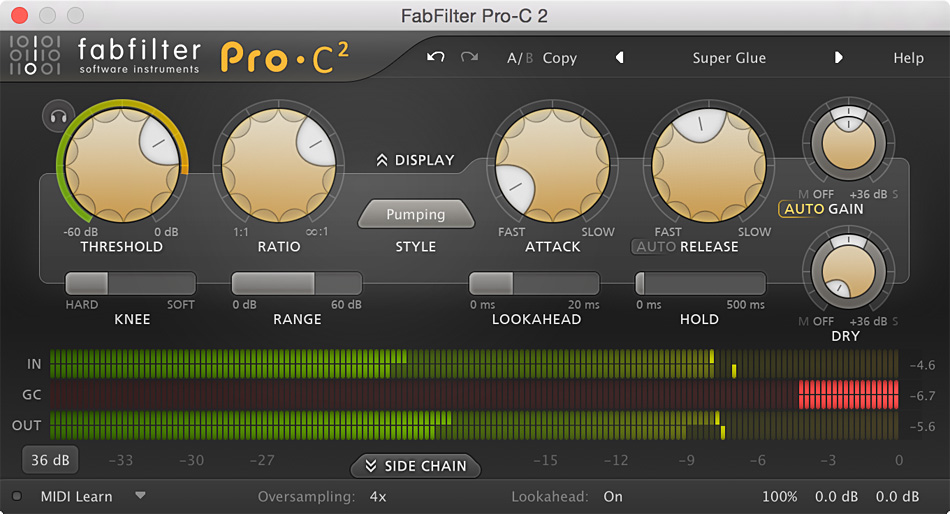This screenshot has width=950, height=514.
Task: Click the IN level meter
Action: point(474,364)
